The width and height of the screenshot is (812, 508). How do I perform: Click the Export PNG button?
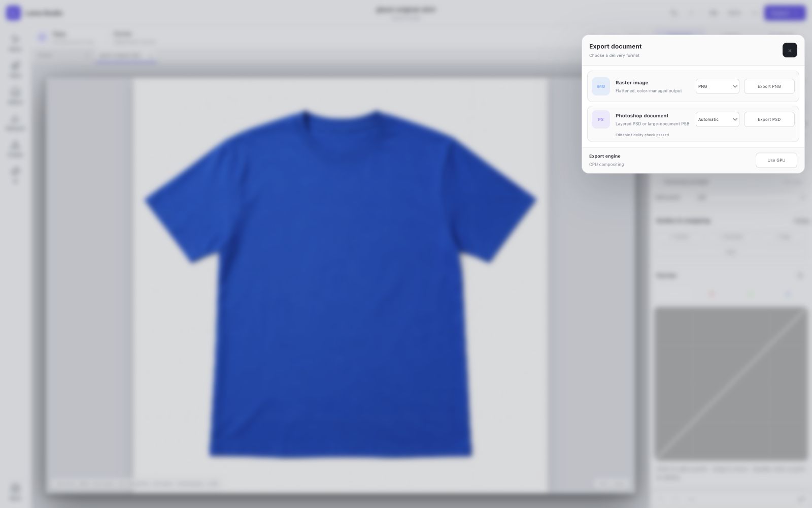(x=769, y=86)
